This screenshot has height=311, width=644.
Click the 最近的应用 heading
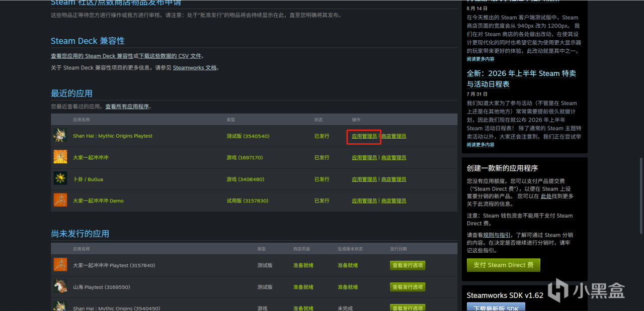click(71, 93)
